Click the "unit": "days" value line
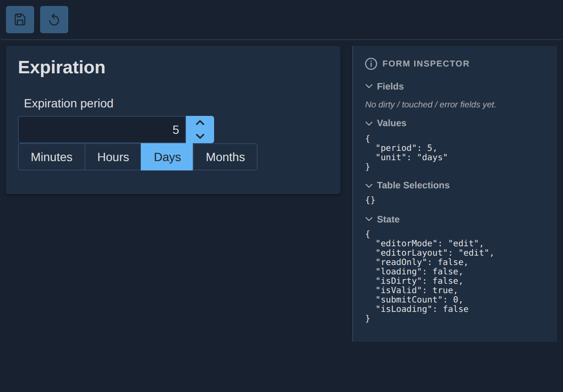 pos(412,157)
